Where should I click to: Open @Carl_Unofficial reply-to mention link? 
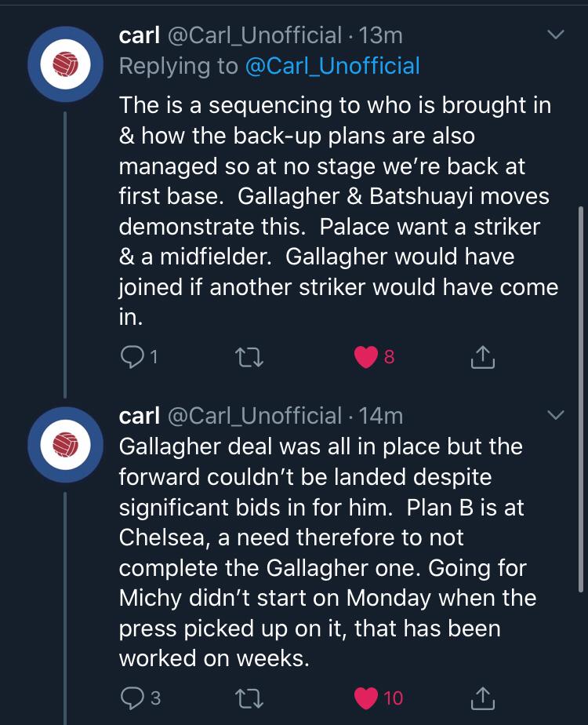[x=332, y=66]
